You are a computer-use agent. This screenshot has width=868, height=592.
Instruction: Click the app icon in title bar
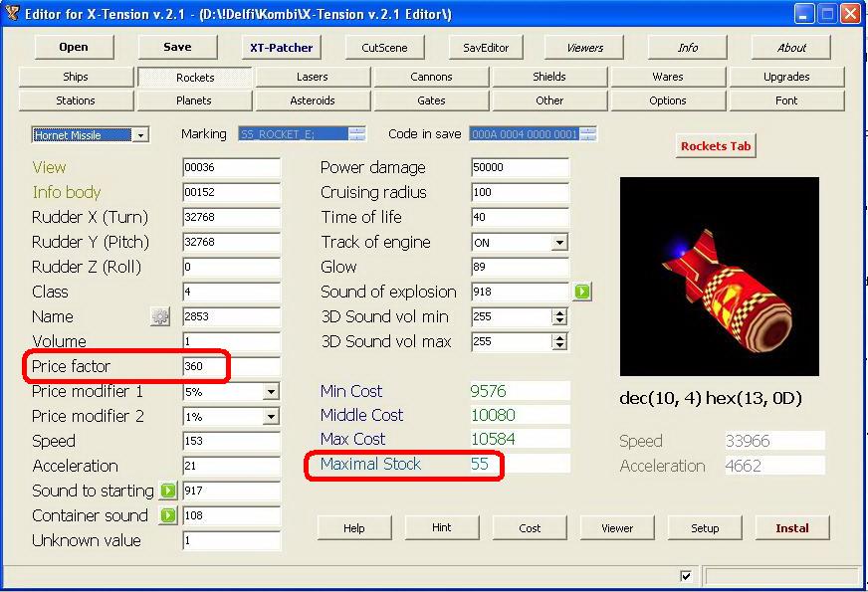[13, 14]
